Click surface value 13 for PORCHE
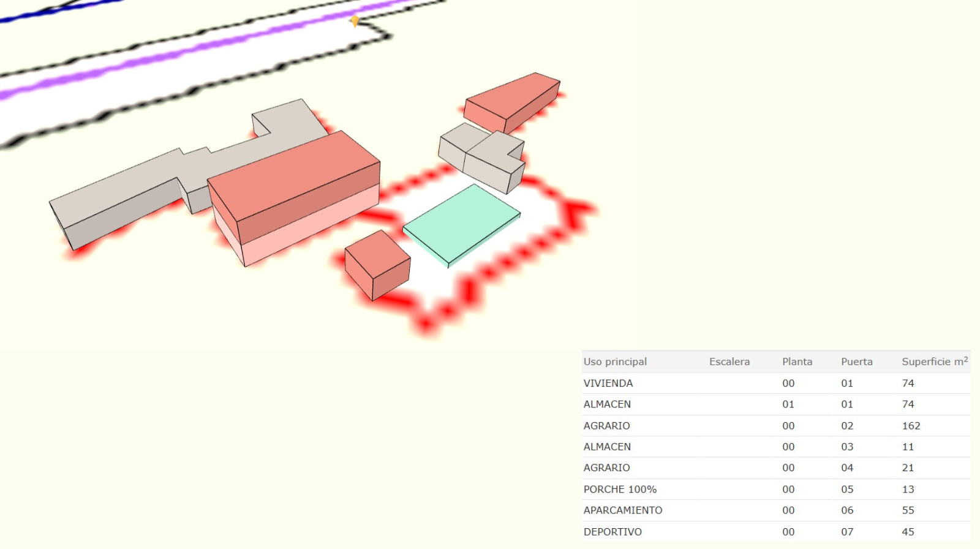980x549 pixels. (x=908, y=489)
